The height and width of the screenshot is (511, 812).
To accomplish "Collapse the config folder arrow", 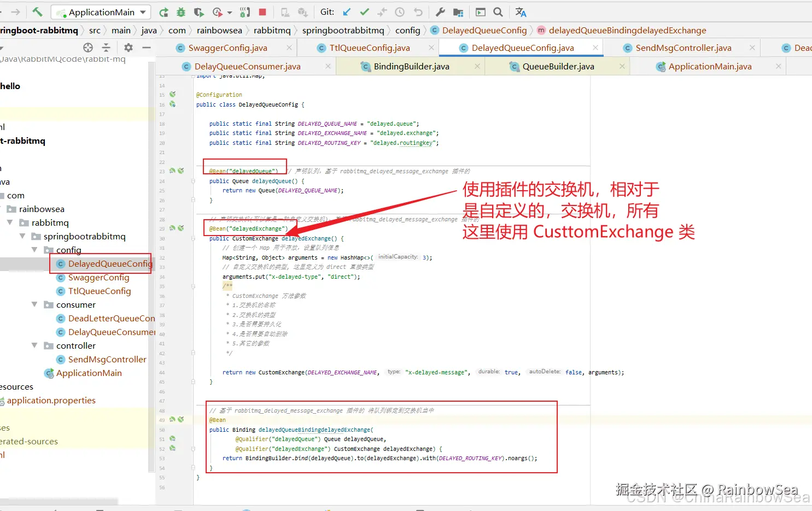I will 34,250.
